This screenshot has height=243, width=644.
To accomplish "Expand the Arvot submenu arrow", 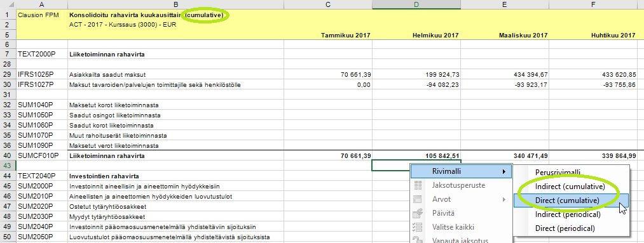I will 504,200.
